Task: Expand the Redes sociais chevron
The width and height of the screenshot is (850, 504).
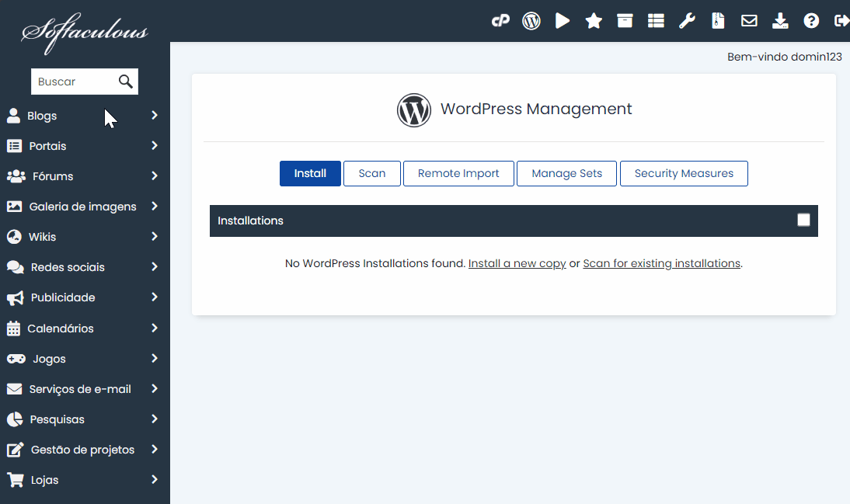Action: click(x=155, y=267)
